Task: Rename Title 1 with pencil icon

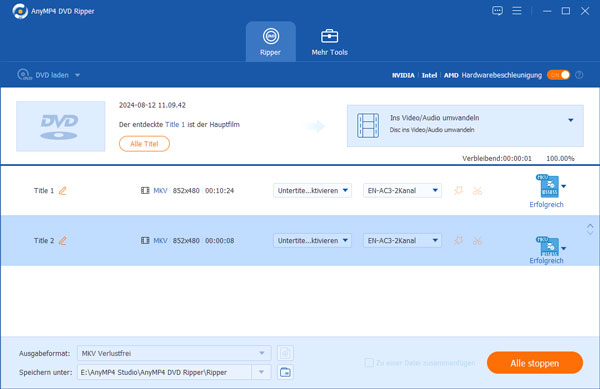Action: pos(62,190)
